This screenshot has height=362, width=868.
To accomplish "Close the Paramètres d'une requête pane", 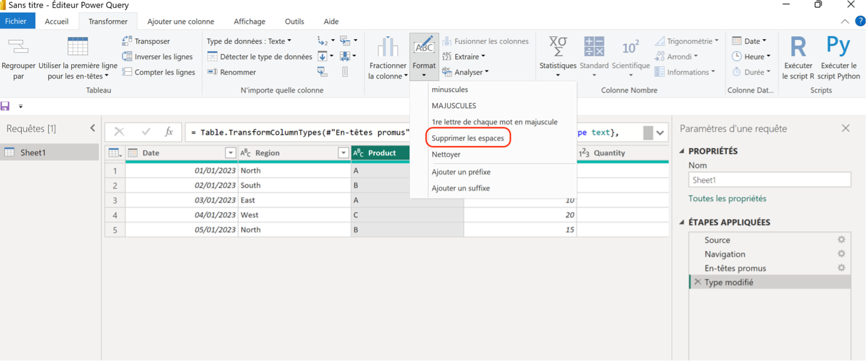I will [846, 129].
